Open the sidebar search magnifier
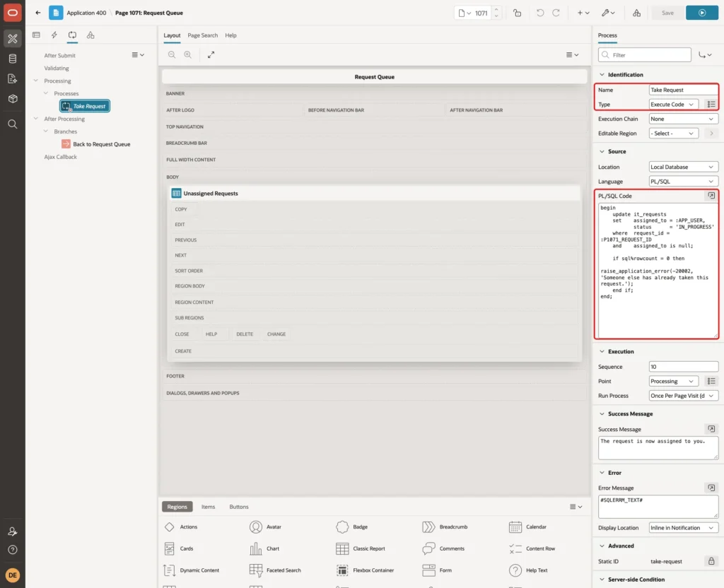The image size is (724, 588). point(13,124)
